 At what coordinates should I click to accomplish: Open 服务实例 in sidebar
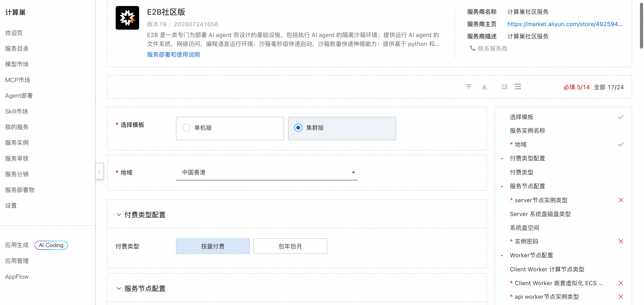point(17,143)
